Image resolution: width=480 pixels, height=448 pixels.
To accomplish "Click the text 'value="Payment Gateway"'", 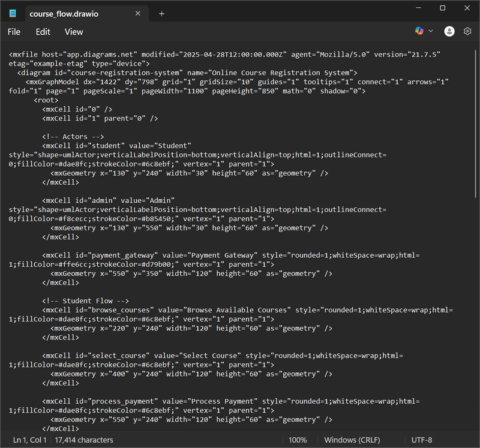I will [210, 255].
